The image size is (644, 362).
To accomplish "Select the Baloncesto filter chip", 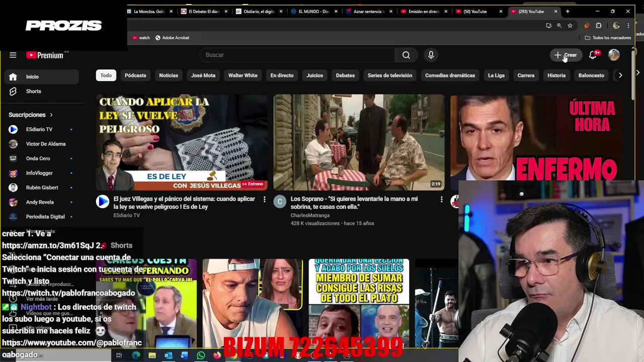I will click(591, 75).
